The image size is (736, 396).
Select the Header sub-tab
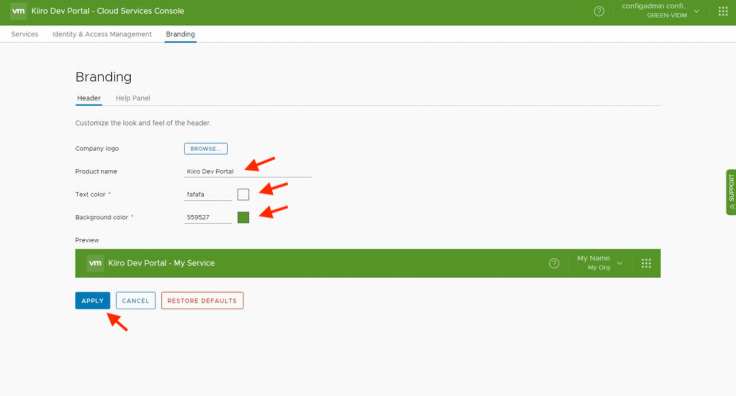tap(89, 98)
